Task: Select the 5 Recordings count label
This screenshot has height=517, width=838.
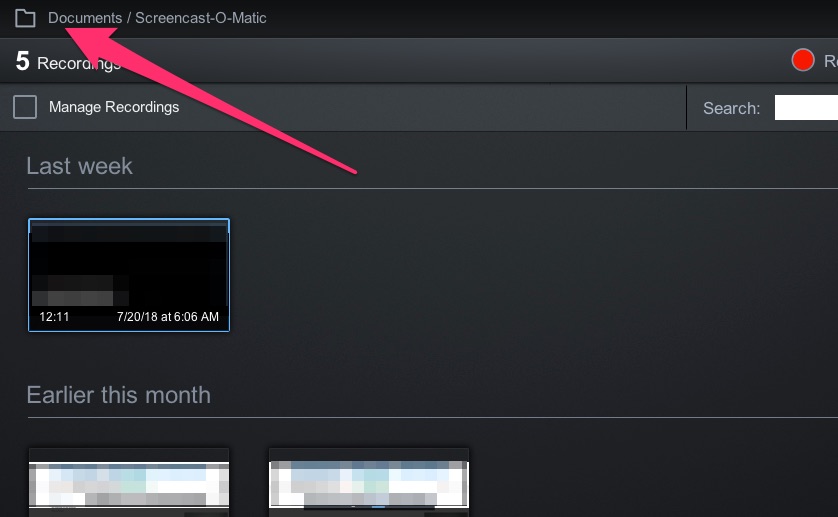Action: point(68,61)
